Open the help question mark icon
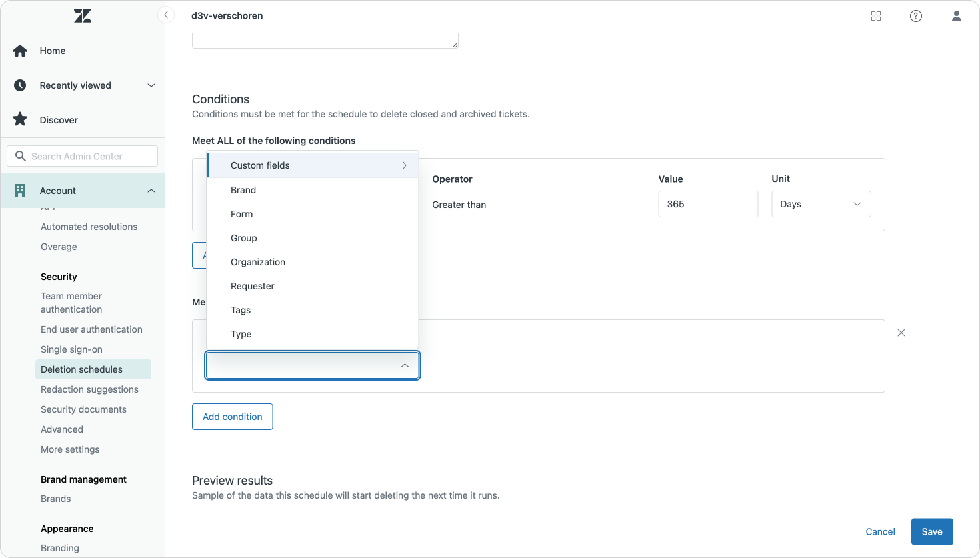 (x=916, y=16)
